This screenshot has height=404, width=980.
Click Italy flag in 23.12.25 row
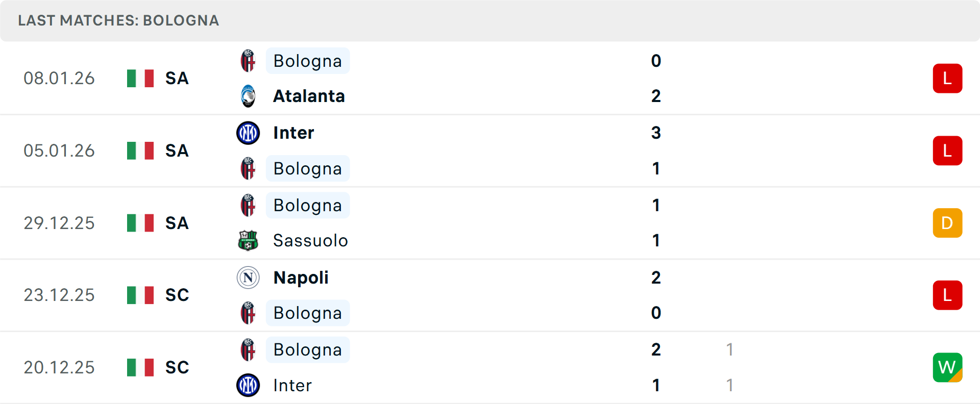(140, 295)
